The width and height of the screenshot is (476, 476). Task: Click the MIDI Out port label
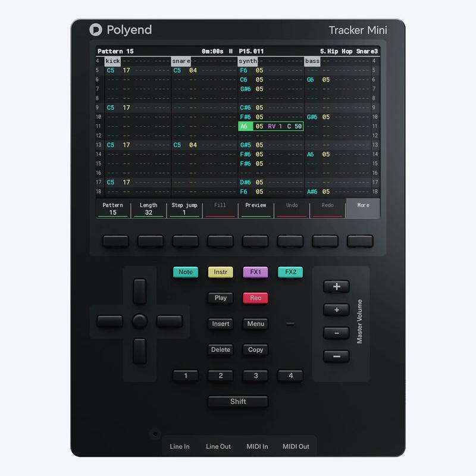tap(296, 447)
